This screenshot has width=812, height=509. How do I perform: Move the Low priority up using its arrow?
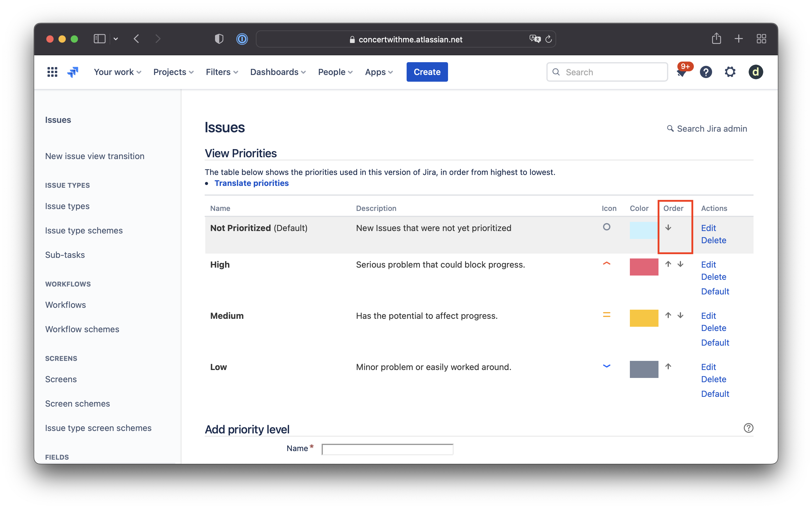point(668,367)
